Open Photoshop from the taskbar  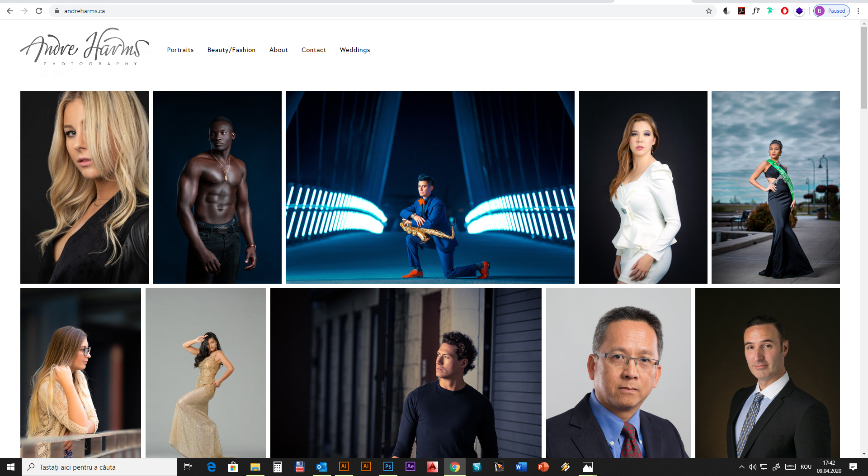click(x=388, y=466)
